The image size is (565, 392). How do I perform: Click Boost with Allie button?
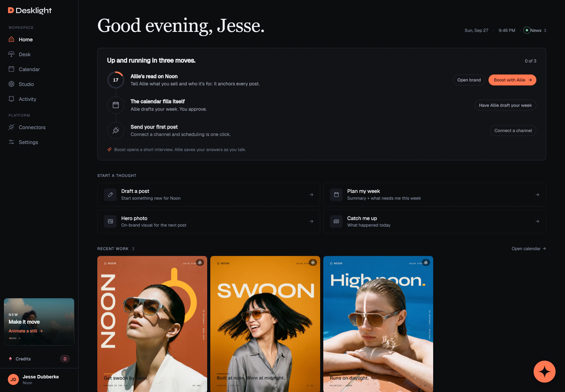click(x=512, y=80)
